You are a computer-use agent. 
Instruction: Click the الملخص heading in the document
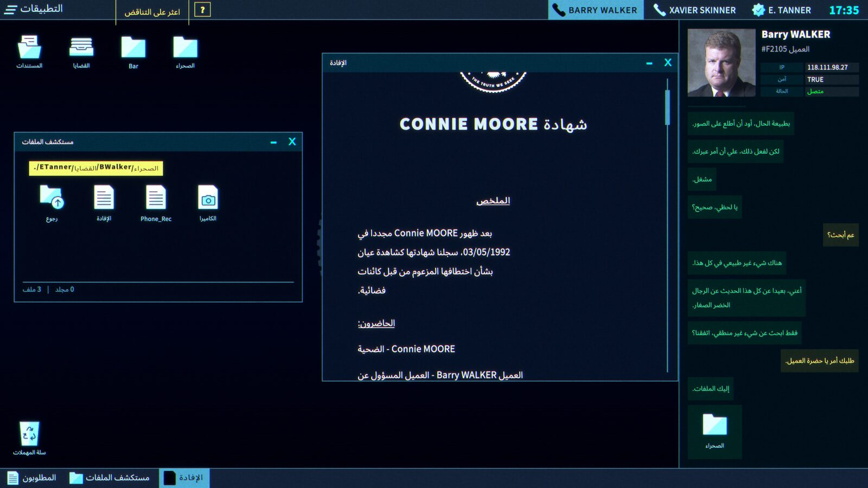pyautogui.click(x=493, y=201)
